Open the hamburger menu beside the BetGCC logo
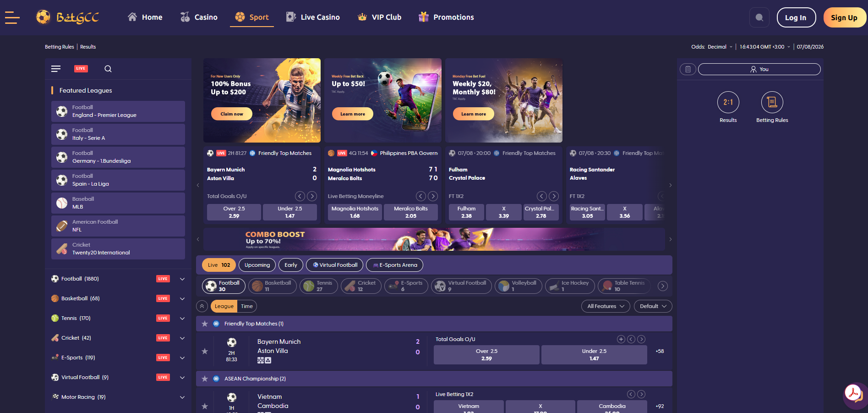 click(x=12, y=17)
